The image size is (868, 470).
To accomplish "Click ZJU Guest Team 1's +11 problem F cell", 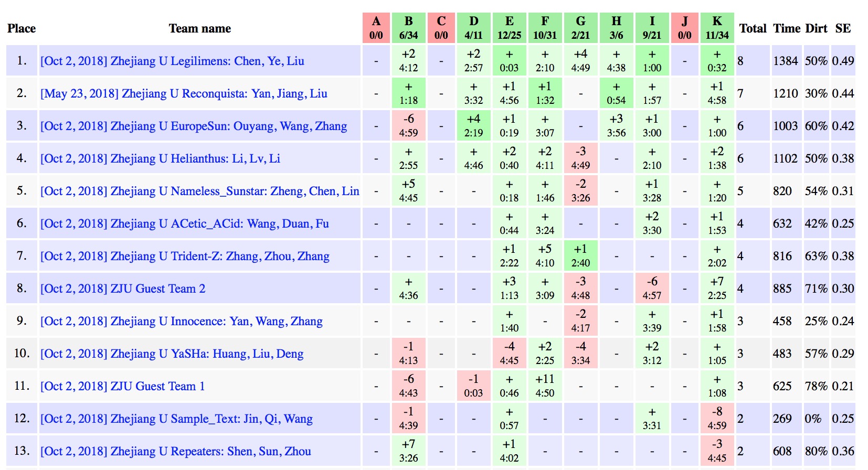I will (x=545, y=386).
